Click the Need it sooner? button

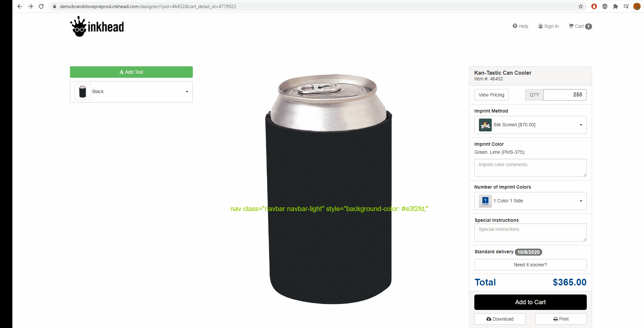click(x=530, y=265)
